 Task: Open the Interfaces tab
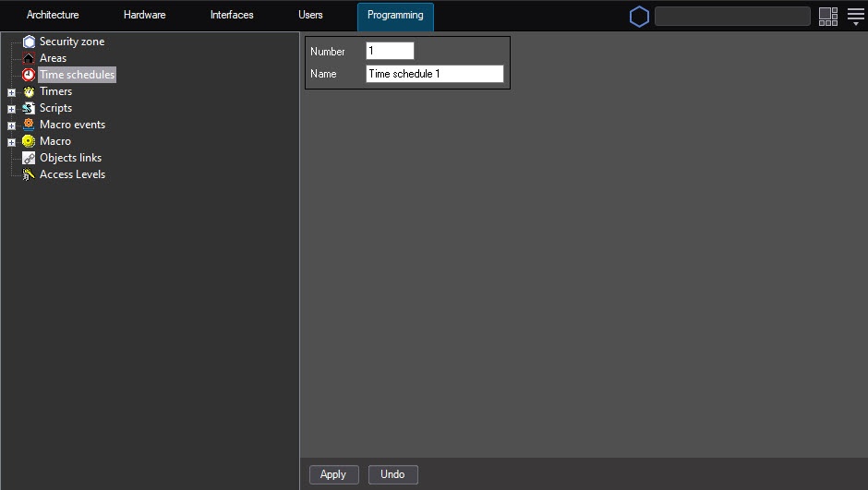coord(232,15)
